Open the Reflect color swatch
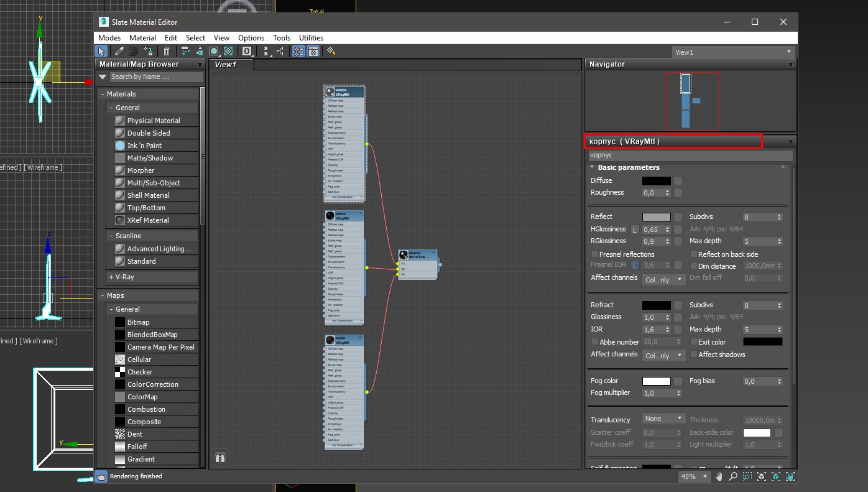This screenshot has width=868, height=492. click(x=657, y=217)
